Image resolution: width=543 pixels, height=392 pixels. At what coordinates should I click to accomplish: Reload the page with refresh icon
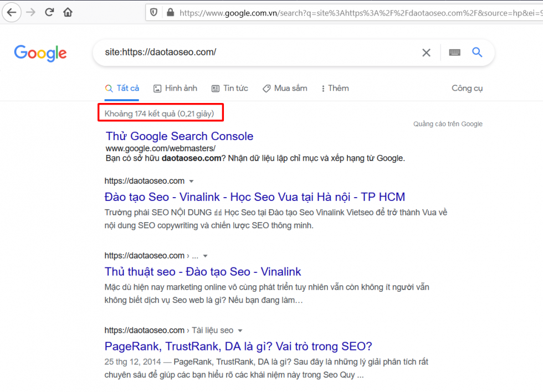coord(49,12)
